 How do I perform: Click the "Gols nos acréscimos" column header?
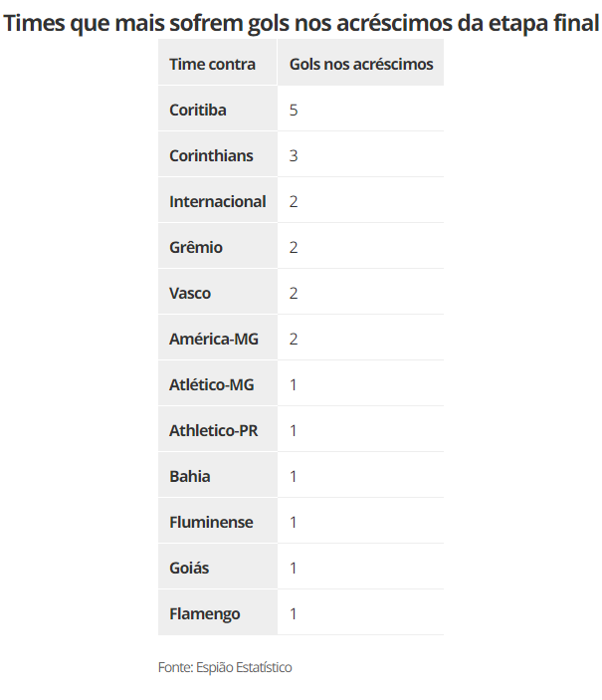tap(360, 64)
